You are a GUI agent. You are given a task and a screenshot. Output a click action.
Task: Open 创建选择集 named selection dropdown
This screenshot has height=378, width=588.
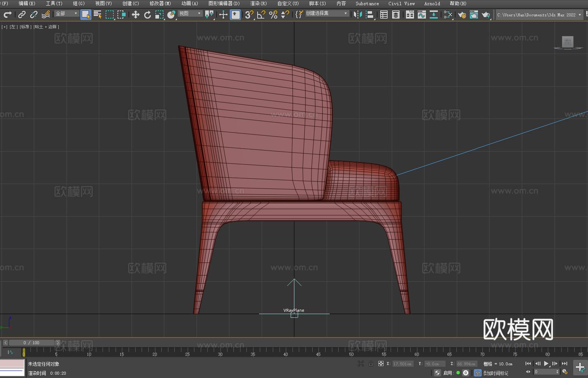(327, 13)
